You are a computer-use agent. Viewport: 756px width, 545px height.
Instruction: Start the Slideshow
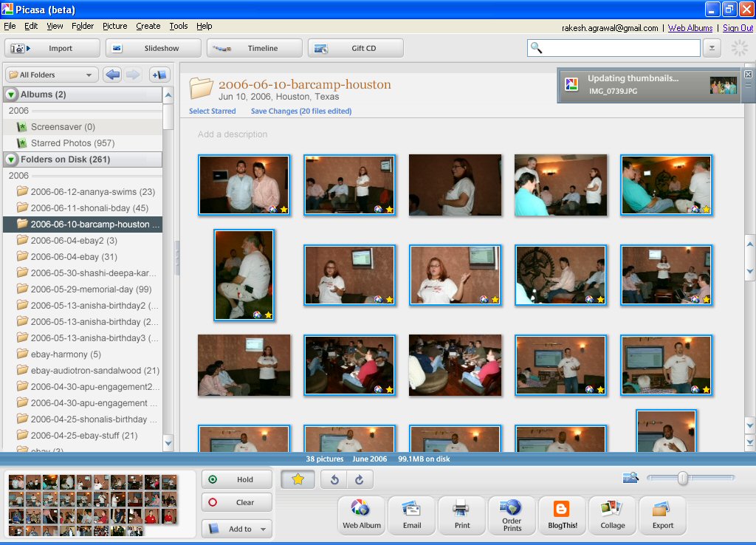154,48
